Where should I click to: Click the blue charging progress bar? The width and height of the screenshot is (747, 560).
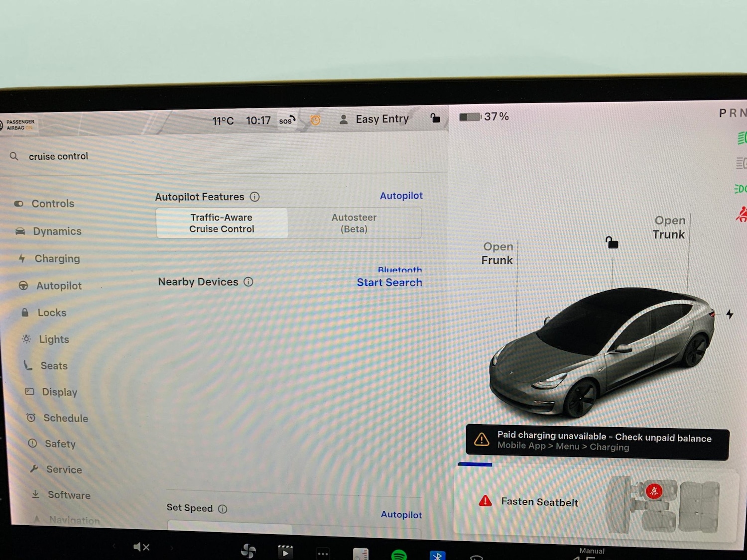click(475, 464)
